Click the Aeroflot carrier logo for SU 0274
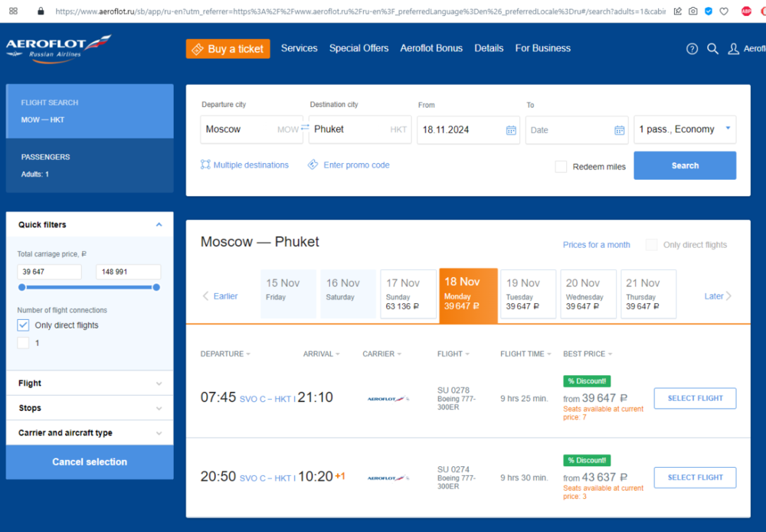 pos(388,478)
